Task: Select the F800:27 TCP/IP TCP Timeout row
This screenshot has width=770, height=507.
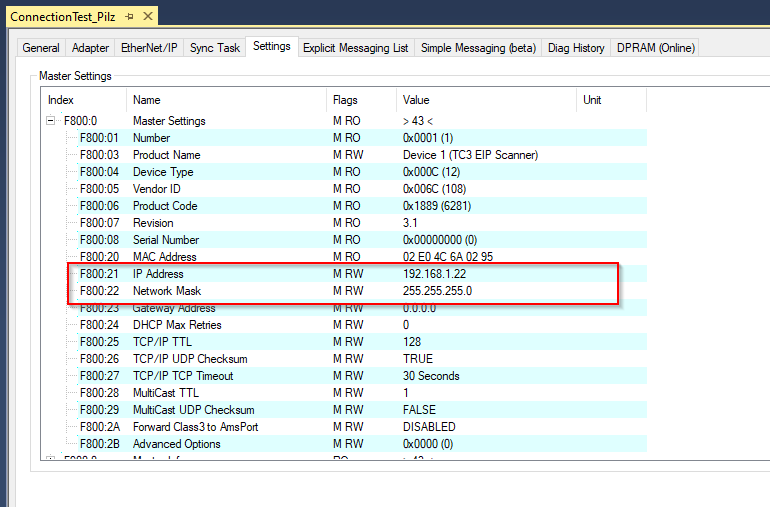Action: (362, 376)
